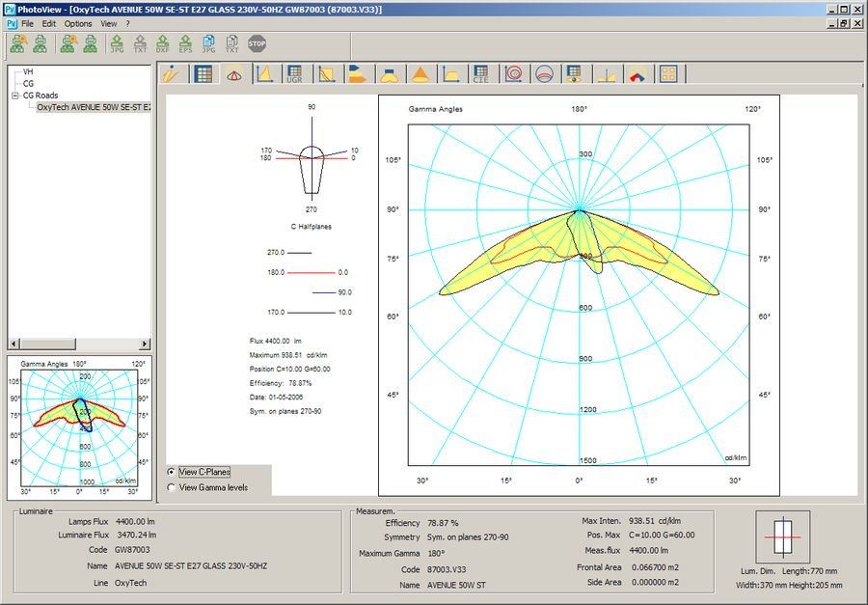Open the concentric circles isolux tab

512,73
